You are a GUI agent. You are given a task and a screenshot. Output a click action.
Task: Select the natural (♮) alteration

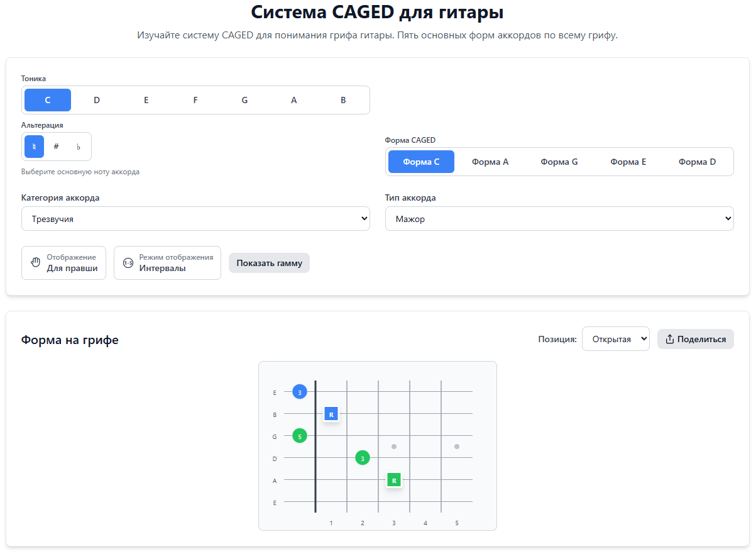point(35,147)
